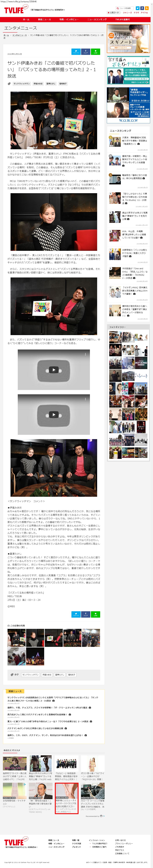
Task: Click the ツイート button above the article title
Action: [76, 52]
